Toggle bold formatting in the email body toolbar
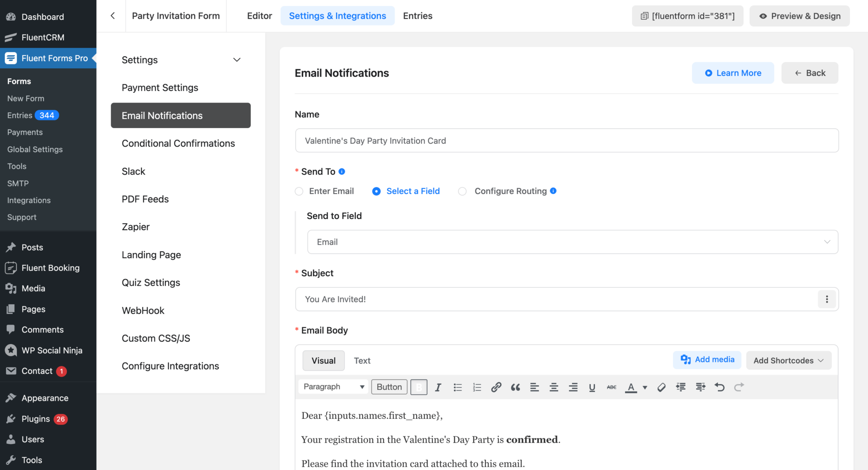The width and height of the screenshot is (868, 470). 419,387
